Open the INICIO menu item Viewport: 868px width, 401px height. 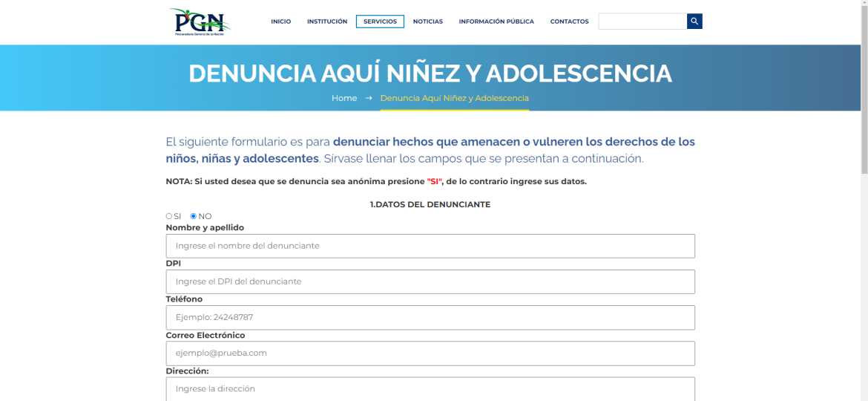pyautogui.click(x=280, y=22)
